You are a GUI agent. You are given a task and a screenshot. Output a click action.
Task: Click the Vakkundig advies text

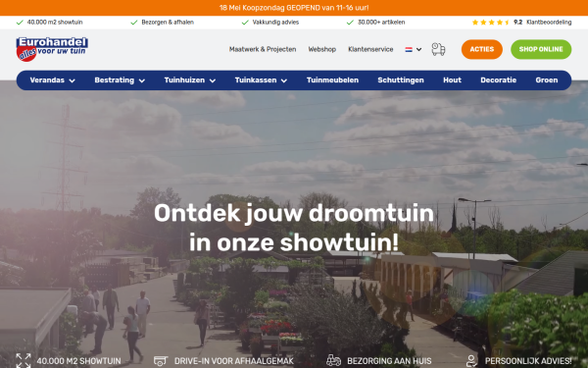(x=275, y=23)
